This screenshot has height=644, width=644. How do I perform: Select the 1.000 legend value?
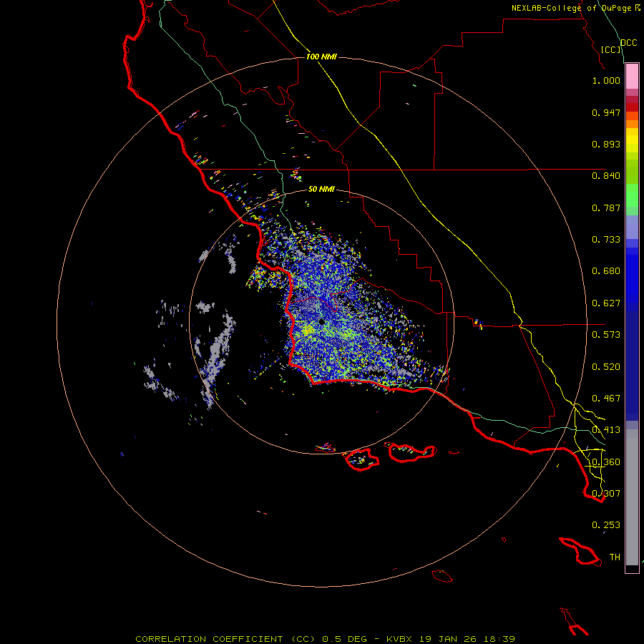coord(606,80)
